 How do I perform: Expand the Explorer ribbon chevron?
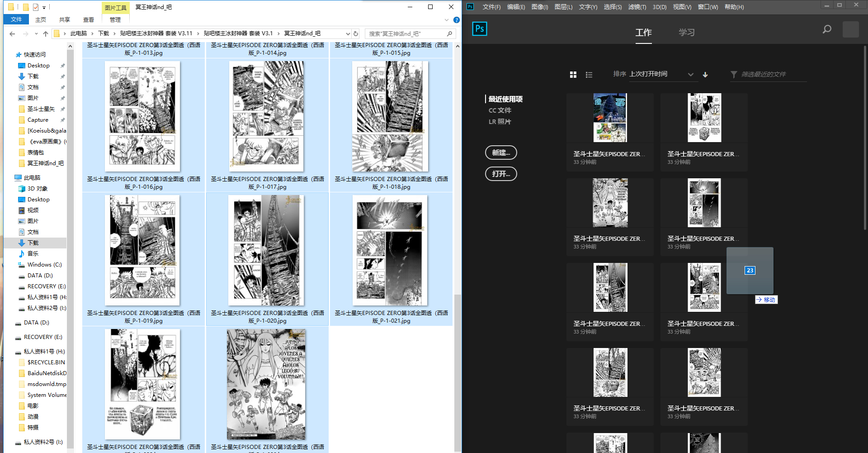coord(447,20)
